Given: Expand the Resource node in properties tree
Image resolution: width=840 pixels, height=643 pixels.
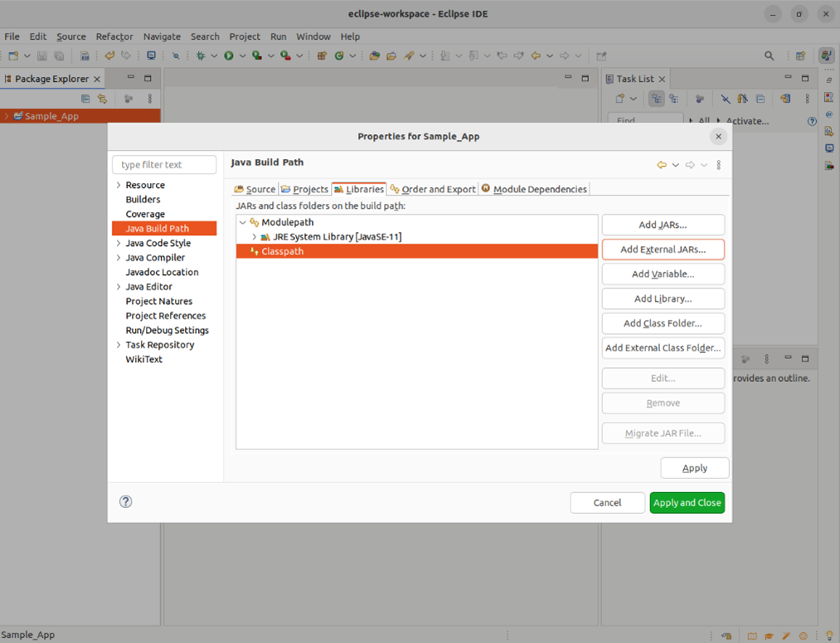Looking at the screenshot, I should coord(119,185).
